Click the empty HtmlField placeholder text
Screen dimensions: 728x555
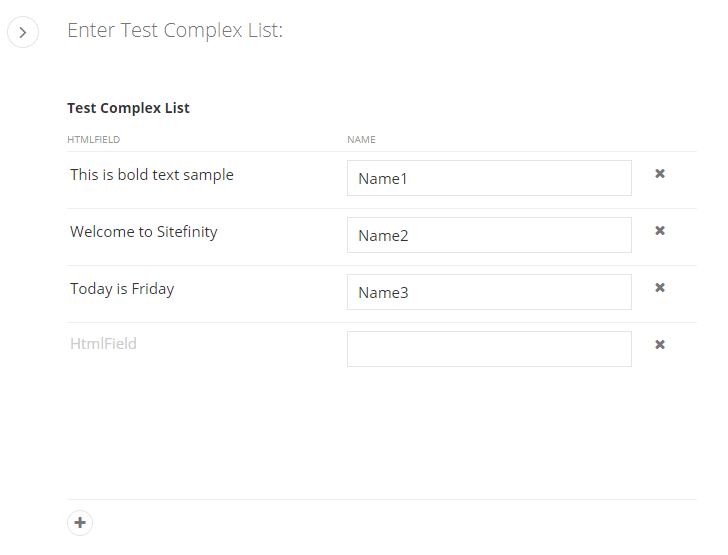pyautogui.click(x=103, y=344)
